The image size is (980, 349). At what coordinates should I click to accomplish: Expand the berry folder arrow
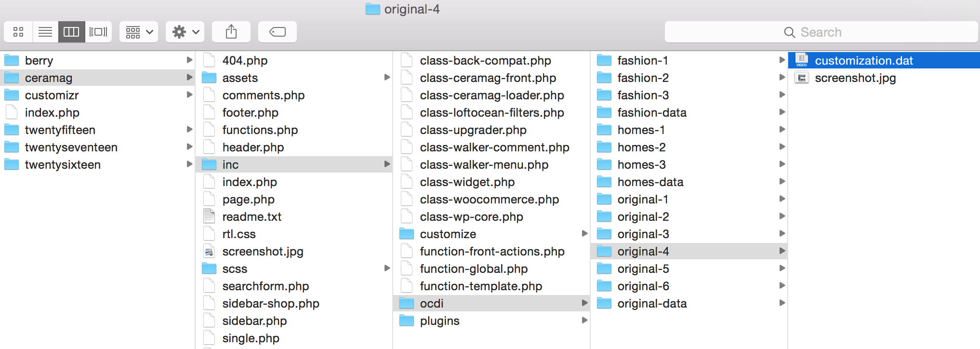coord(189,60)
